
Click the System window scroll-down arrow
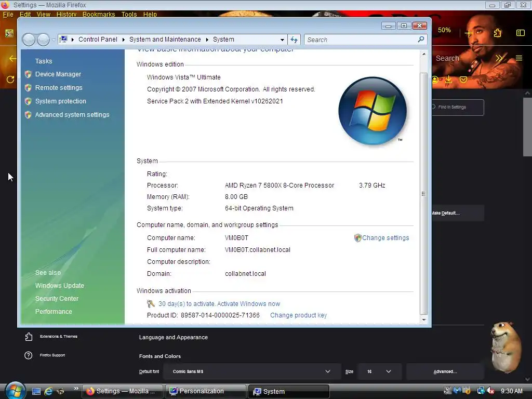424,320
